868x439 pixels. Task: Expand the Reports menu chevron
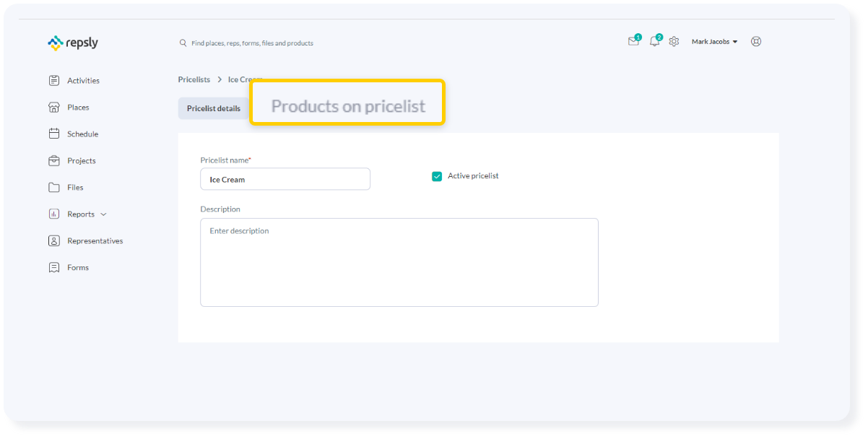point(103,214)
